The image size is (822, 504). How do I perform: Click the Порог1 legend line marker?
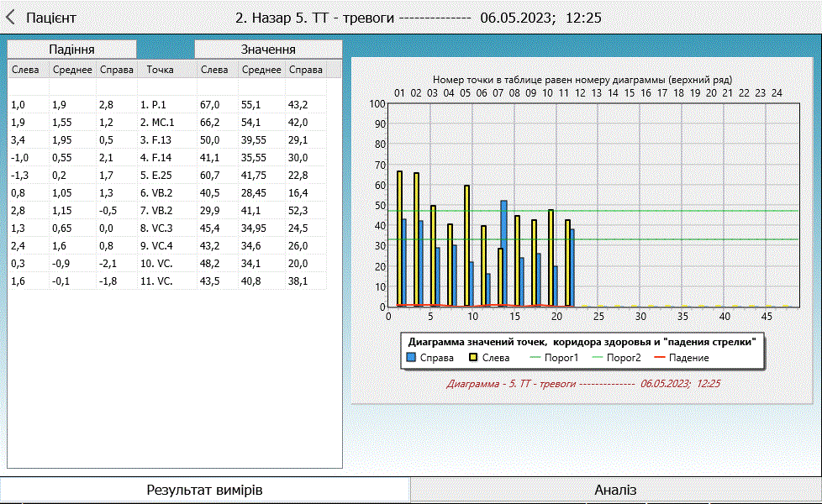535,358
